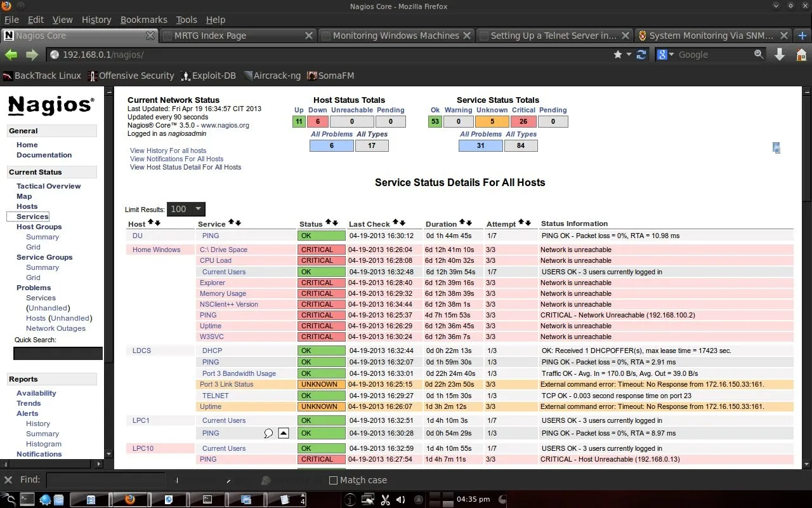This screenshot has width=812, height=508.
Task: Open Tactical Overview in sidebar
Action: pos(49,186)
